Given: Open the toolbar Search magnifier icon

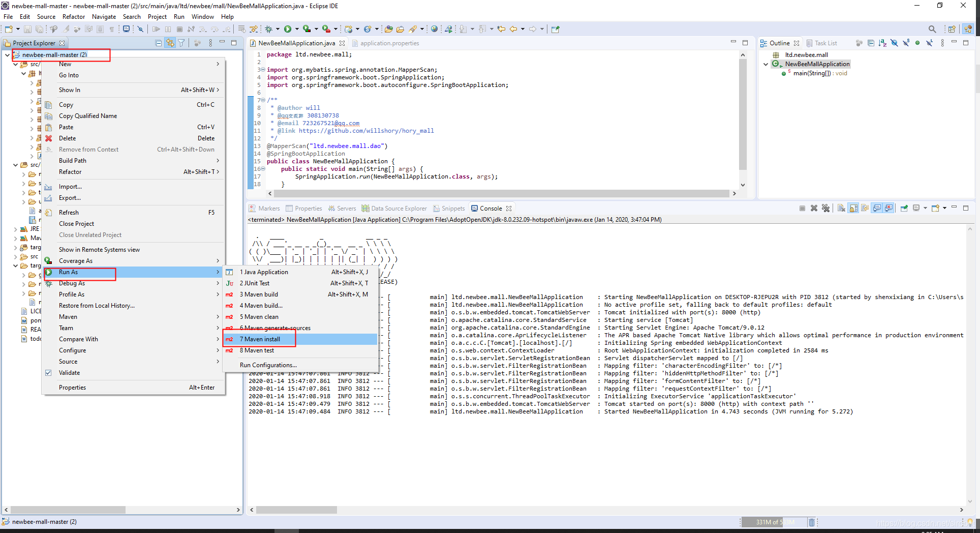Looking at the screenshot, I should tap(932, 29).
